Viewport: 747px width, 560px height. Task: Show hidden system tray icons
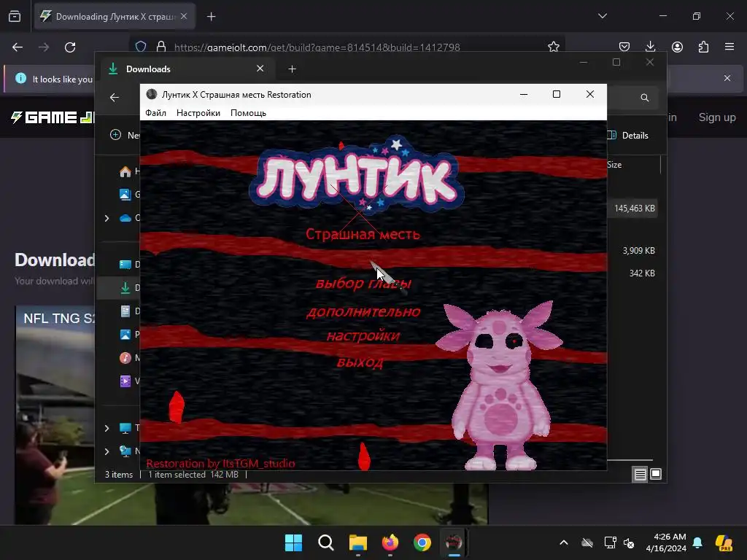tap(564, 542)
